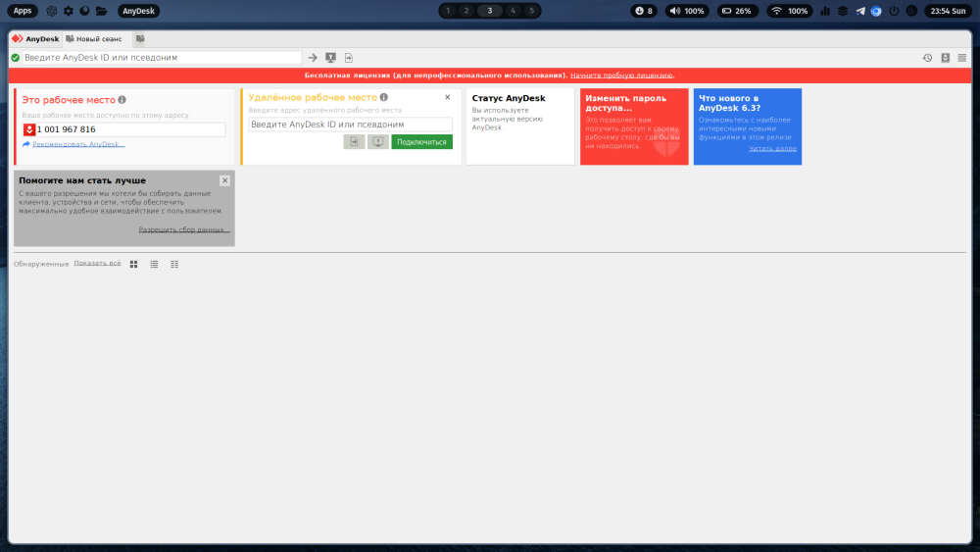The height and width of the screenshot is (552, 980).
Task: Close the Помогите нам стать лучше panel
Action: 225,180
